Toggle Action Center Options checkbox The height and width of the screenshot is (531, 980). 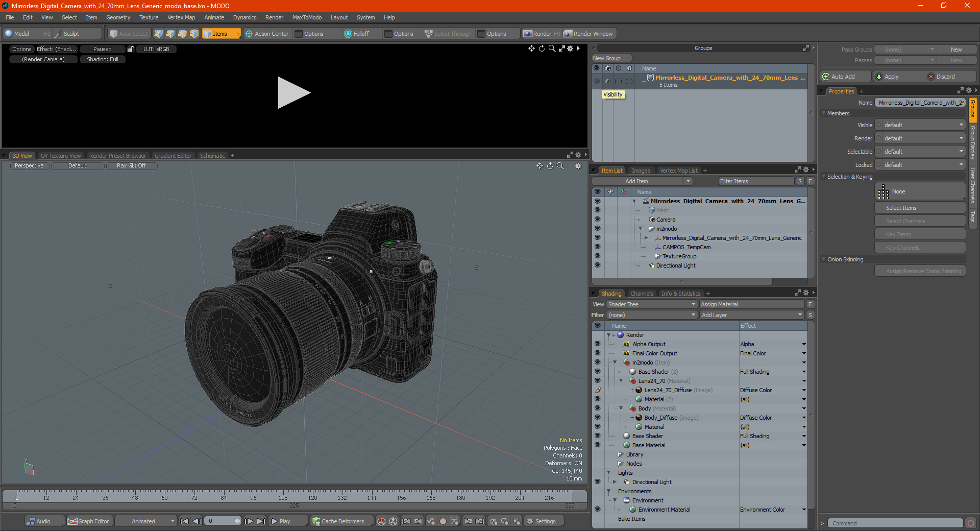[x=299, y=34]
